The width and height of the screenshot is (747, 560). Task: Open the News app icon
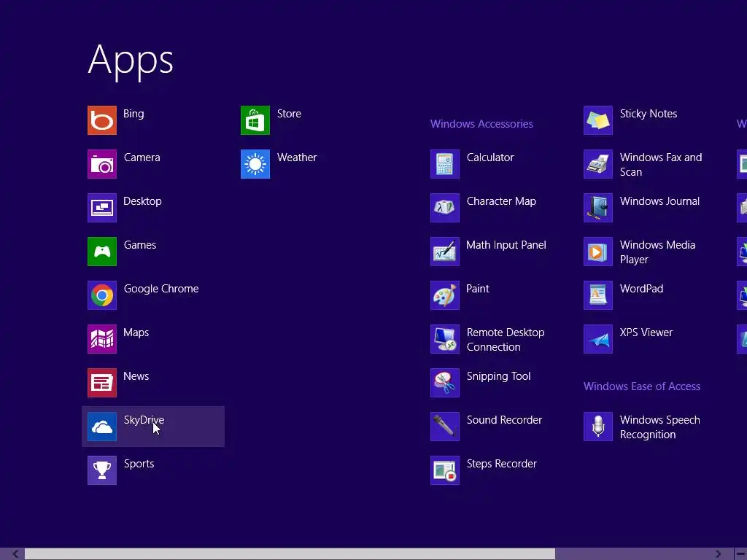pos(102,383)
